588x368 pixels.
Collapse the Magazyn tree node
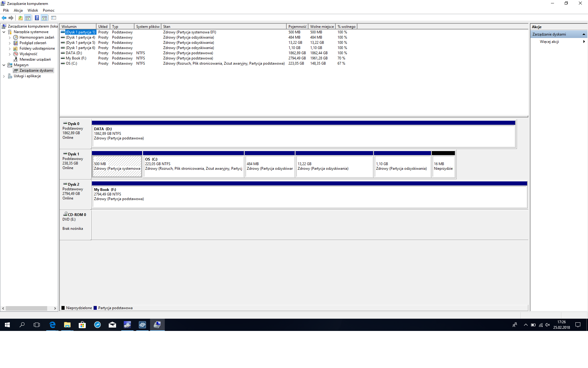(4, 65)
